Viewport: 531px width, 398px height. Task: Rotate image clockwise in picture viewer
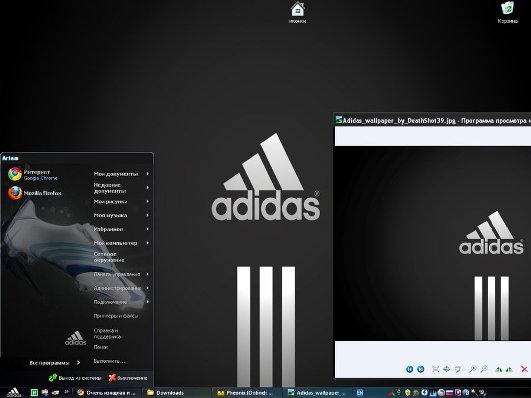498,369
